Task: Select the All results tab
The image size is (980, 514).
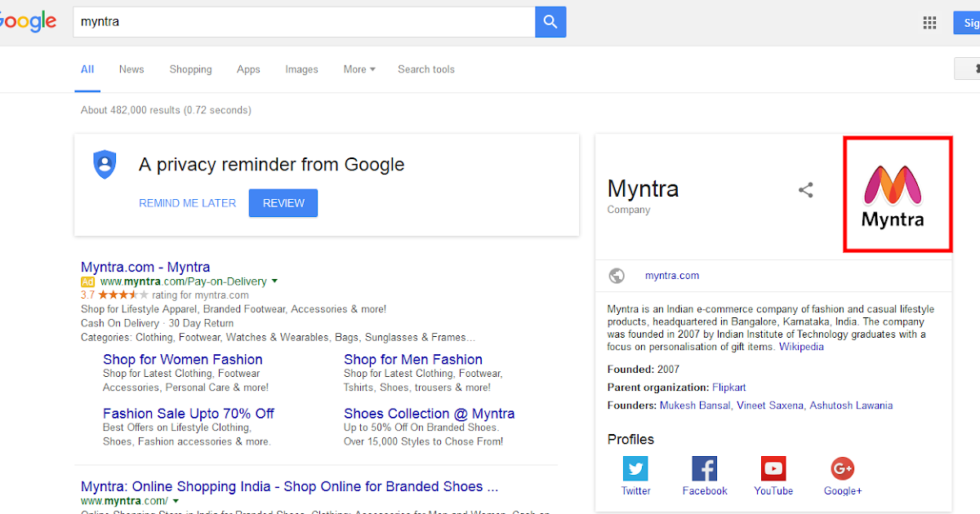Action: (x=87, y=69)
